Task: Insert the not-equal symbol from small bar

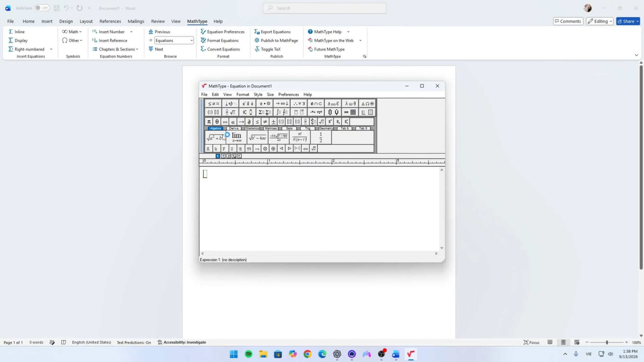Action: pyautogui.click(x=265, y=122)
